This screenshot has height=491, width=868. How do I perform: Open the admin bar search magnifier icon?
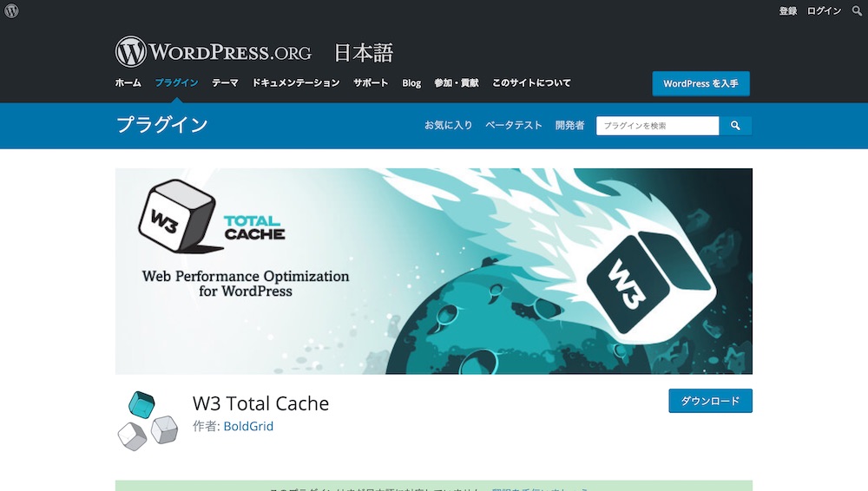tap(857, 10)
